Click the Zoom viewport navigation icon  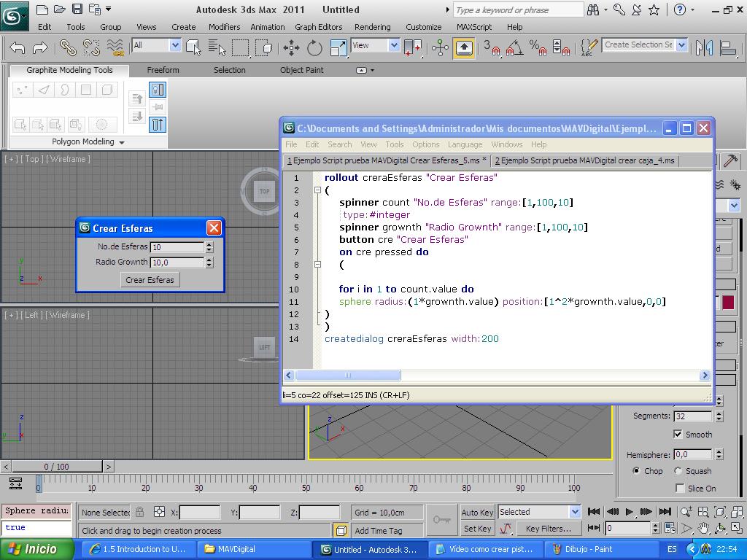[686, 512]
